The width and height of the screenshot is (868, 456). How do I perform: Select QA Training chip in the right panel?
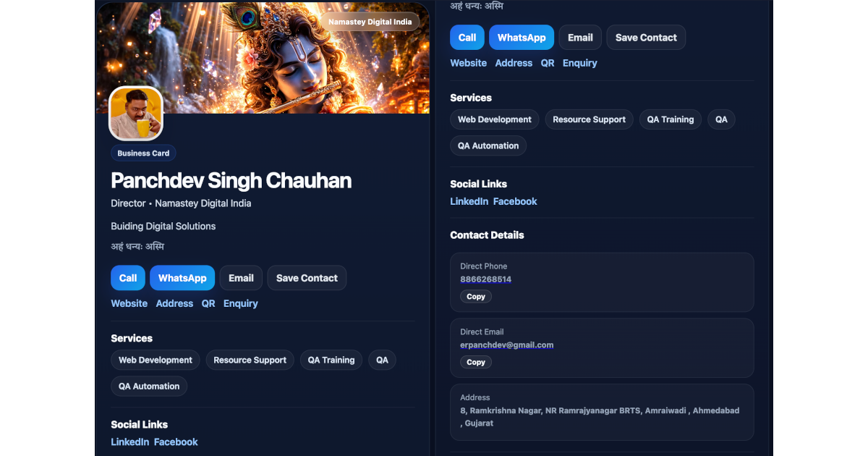point(671,119)
